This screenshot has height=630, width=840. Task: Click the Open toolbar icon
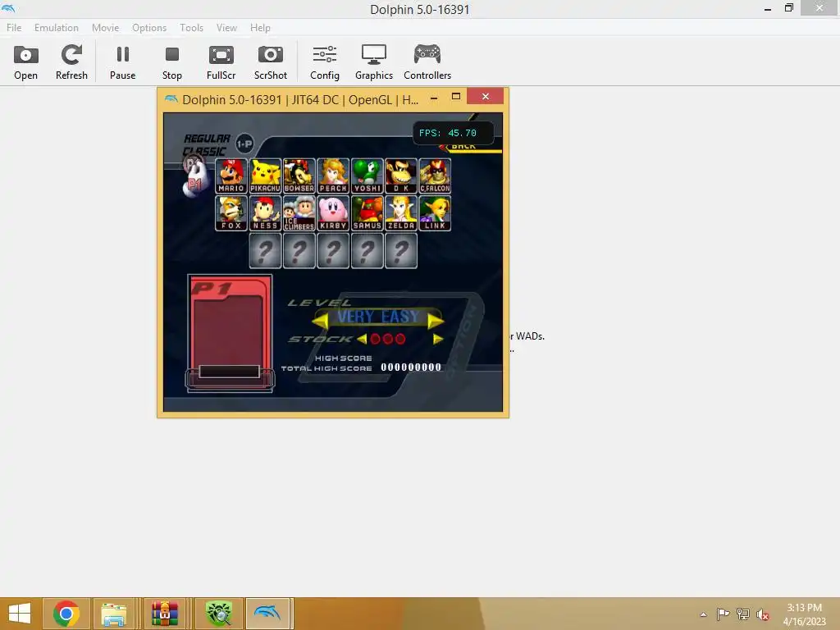[25, 62]
